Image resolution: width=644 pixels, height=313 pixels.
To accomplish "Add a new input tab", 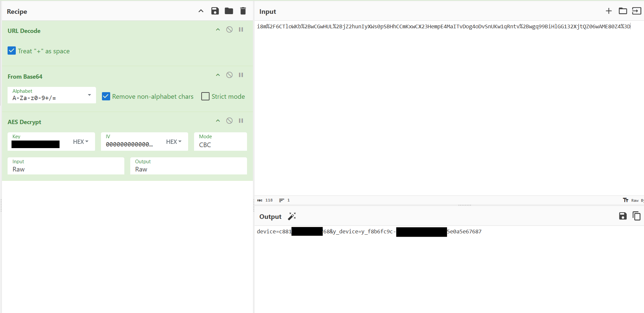I will (x=609, y=11).
